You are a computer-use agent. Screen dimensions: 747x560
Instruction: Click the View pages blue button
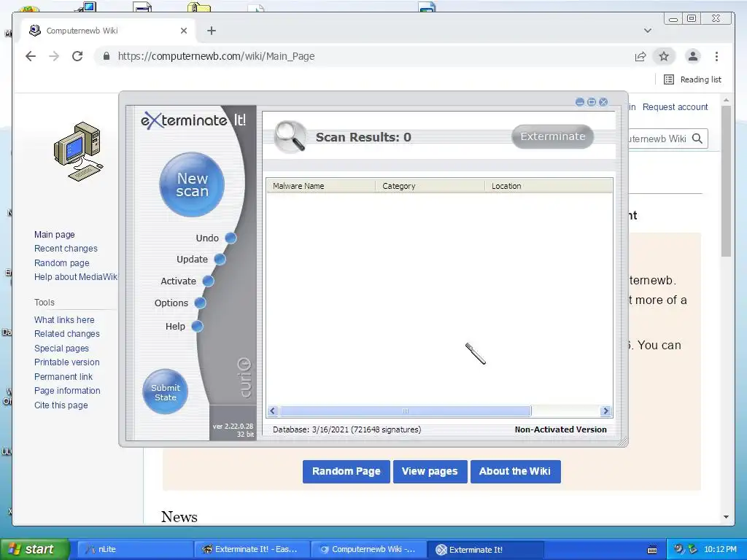(430, 472)
